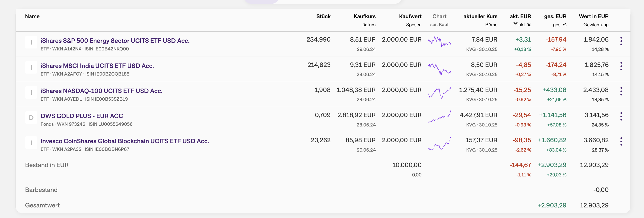Open three-dot menu for DWS GOLD PLUS

coord(621,116)
